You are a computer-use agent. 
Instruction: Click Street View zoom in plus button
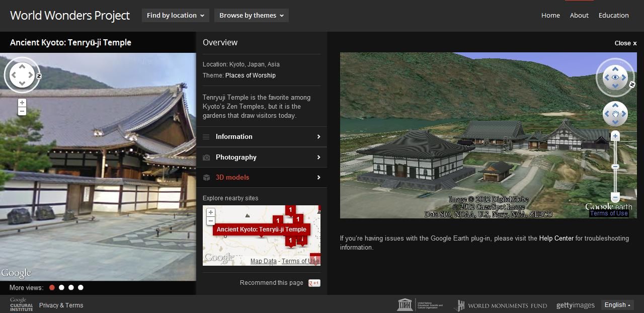click(22, 103)
